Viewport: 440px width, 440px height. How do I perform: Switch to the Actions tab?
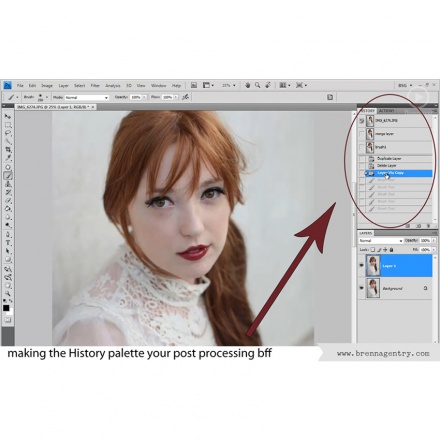coord(386,111)
